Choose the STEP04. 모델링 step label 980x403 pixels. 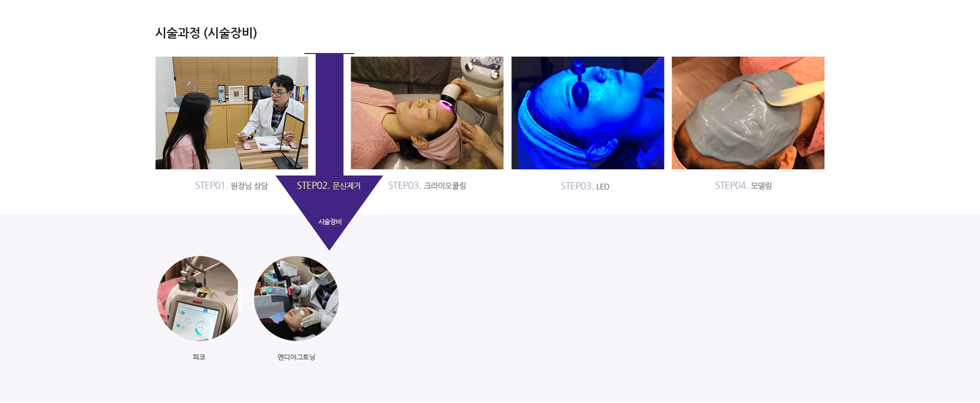click(743, 186)
